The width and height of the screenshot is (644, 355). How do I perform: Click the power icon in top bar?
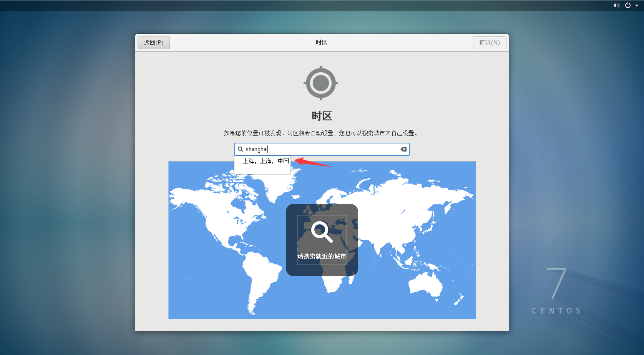[628, 5]
